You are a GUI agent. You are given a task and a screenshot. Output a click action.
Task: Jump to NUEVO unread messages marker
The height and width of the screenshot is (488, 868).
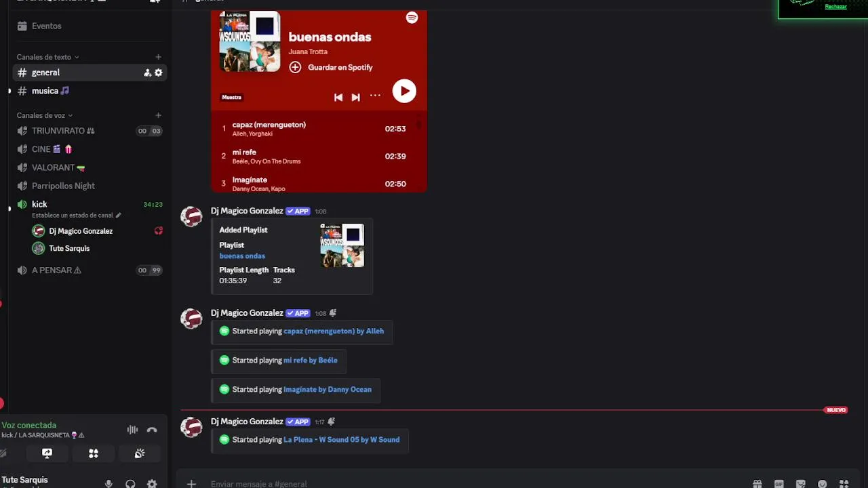point(836,410)
